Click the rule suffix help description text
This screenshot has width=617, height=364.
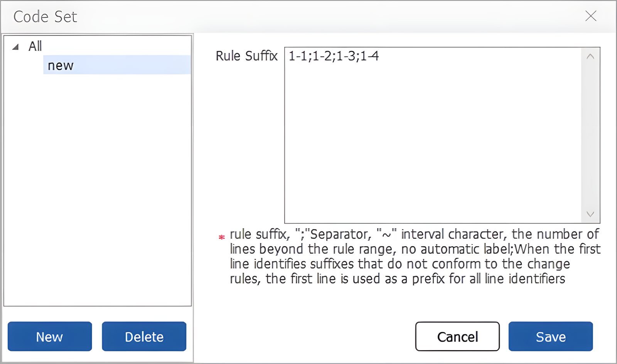click(x=415, y=256)
